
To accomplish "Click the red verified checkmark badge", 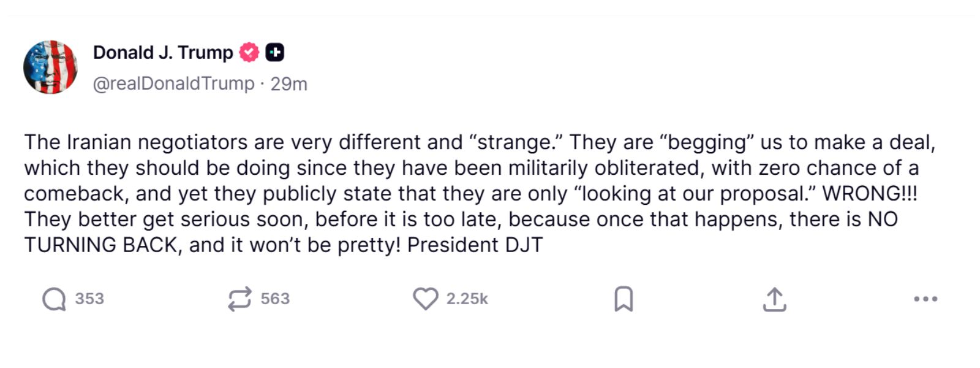I will 249,53.
